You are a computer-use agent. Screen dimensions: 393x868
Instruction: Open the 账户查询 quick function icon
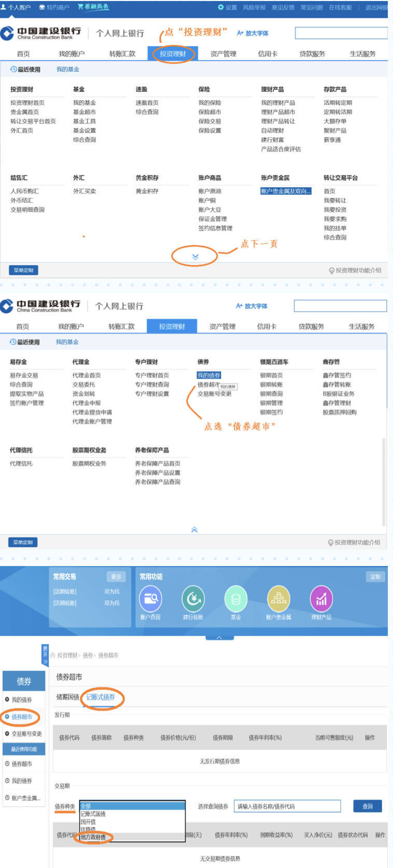pyautogui.click(x=150, y=599)
